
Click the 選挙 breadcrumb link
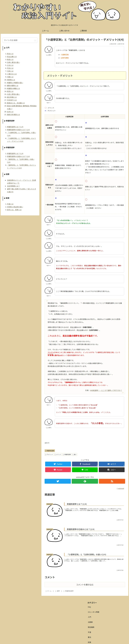(58, 591)
